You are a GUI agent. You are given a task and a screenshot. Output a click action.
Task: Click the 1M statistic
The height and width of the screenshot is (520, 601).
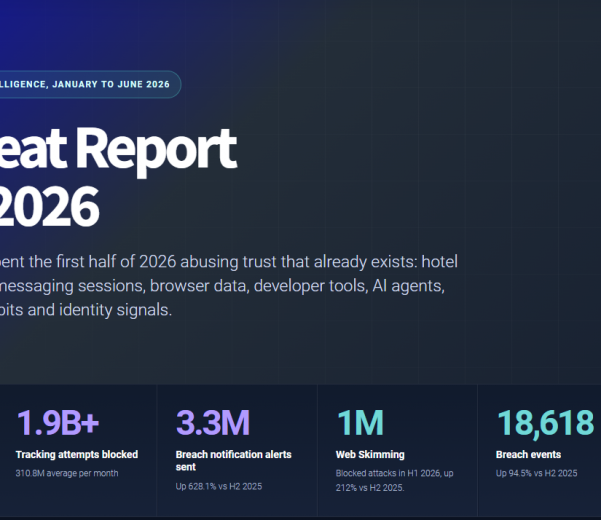(x=360, y=423)
